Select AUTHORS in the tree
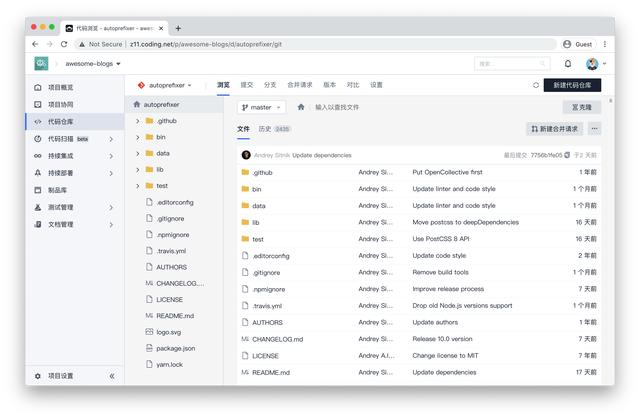The image size is (640, 419). point(171,267)
